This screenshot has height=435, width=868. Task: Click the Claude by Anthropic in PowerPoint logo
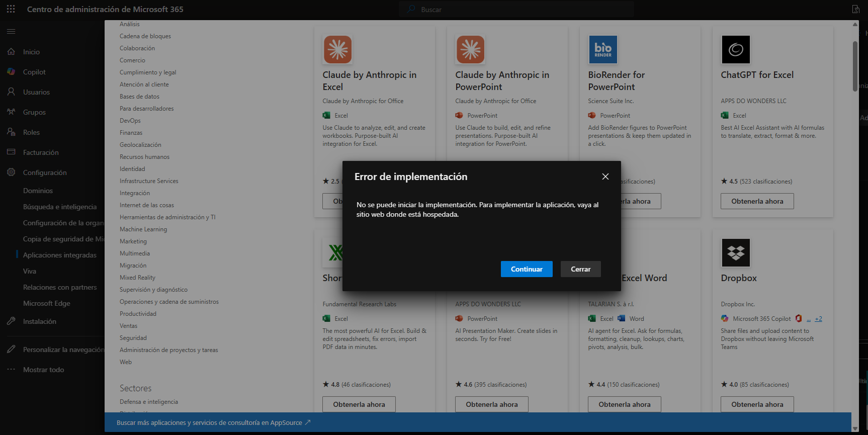click(x=470, y=49)
